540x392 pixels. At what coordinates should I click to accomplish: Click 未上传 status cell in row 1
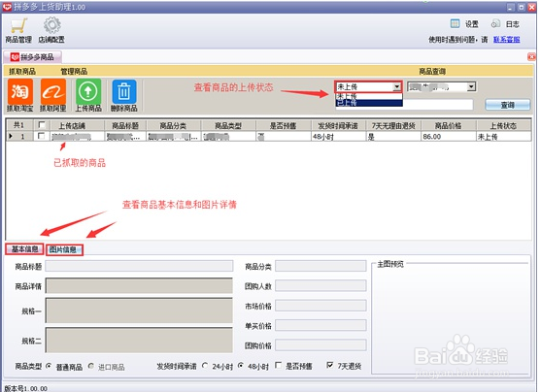pos(504,136)
